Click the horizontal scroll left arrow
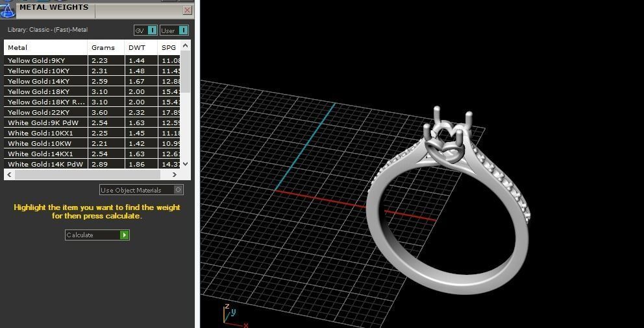This screenshot has width=644, height=328. pyautogui.click(x=9, y=174)
